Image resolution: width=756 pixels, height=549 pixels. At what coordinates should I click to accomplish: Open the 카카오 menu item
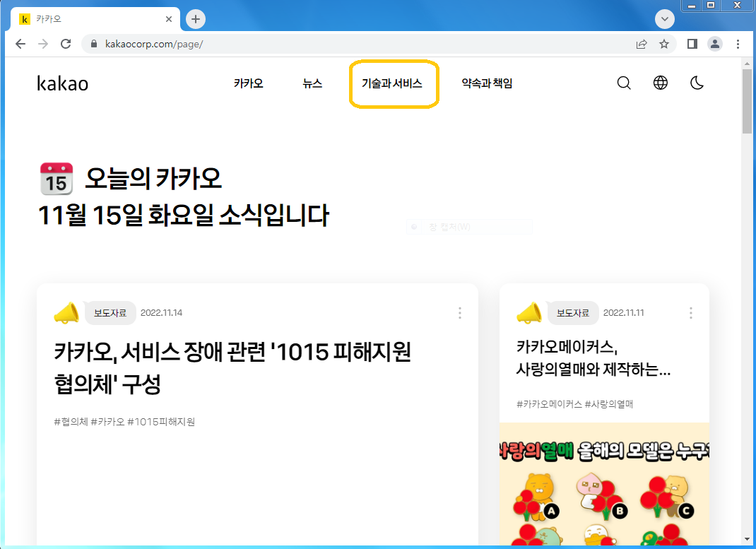click(x=248, y=83)
